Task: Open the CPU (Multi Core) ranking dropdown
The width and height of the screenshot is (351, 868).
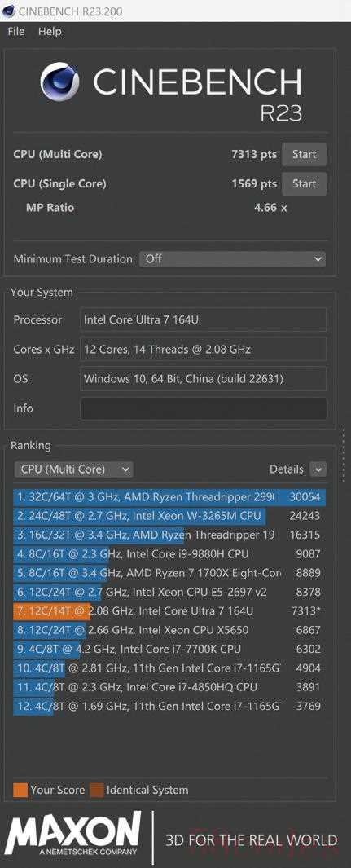Action: [x=73, y=469]
